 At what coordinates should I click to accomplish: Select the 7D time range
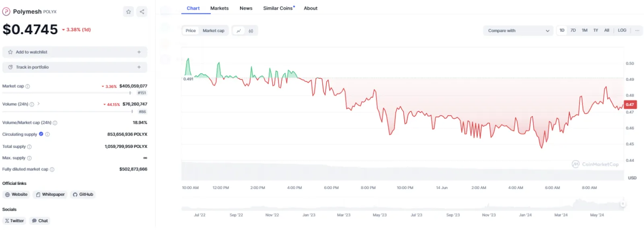(x=573, y=31)
